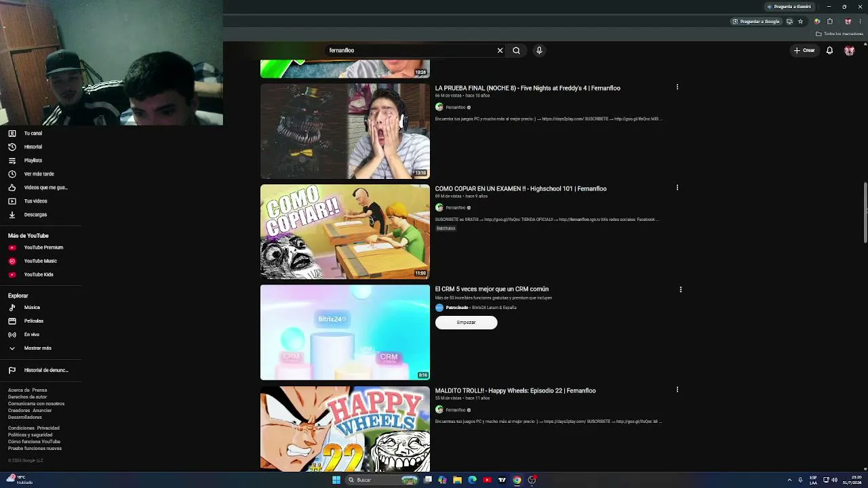Viewport: 868px width, 488px height.
Task: Open Chrome extensions puzzle icon
Action: [829, 22]
